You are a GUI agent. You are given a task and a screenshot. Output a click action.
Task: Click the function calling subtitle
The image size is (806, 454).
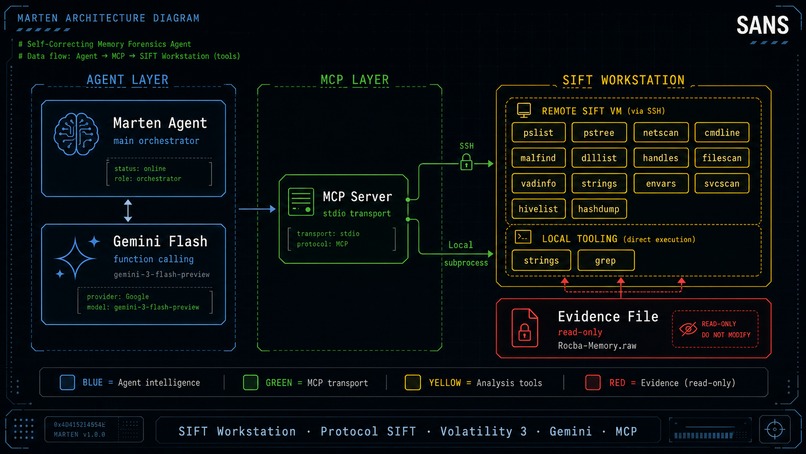154,259
